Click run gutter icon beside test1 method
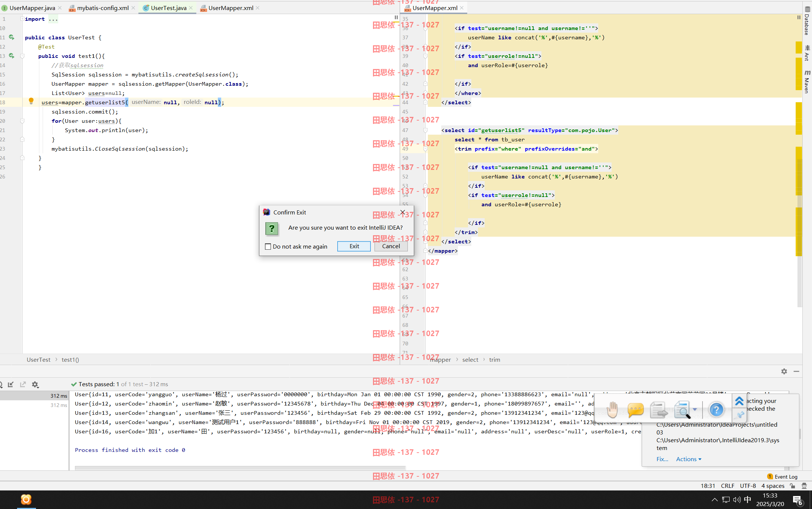 click(12, 56)
